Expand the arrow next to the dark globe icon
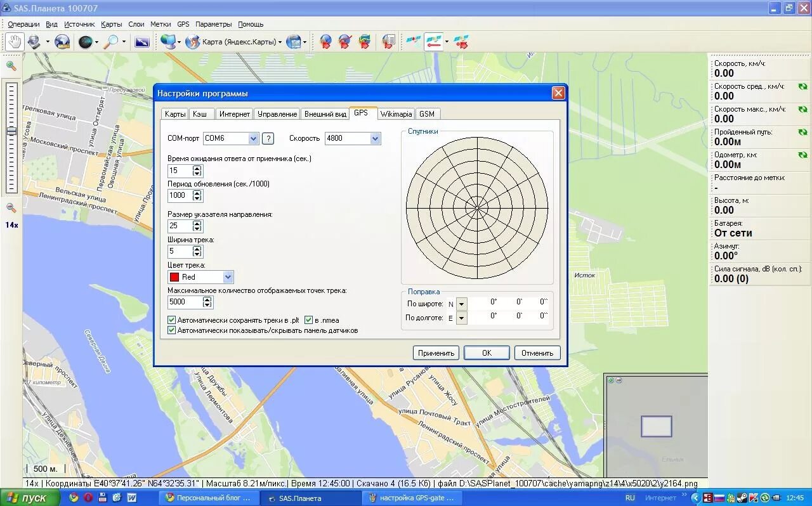 coord(96,42)
